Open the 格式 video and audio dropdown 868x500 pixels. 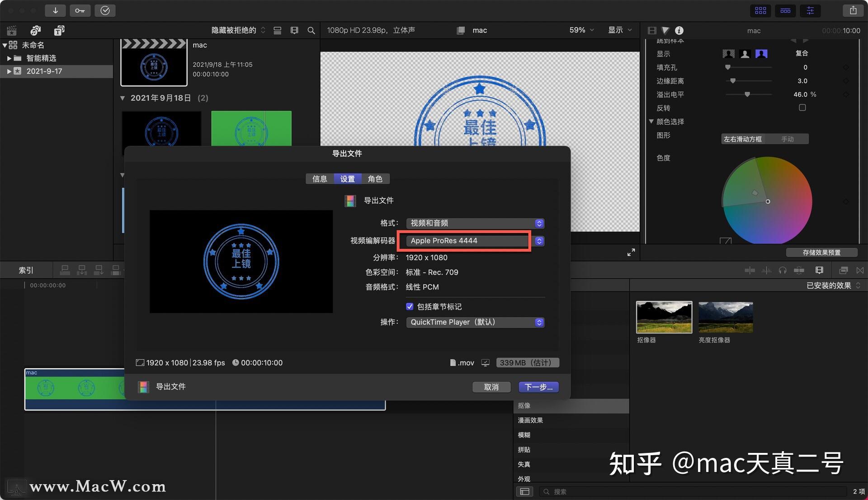tap(475, 223)
